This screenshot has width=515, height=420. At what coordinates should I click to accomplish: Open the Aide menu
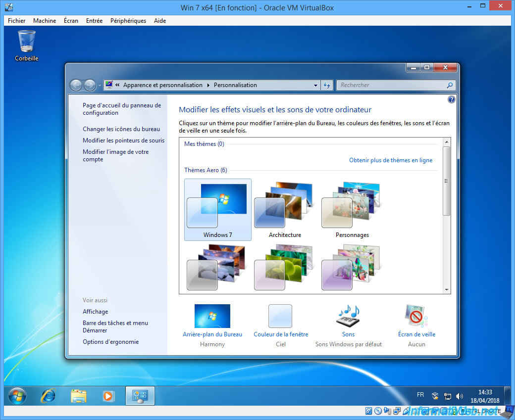[x=160, y=21]
